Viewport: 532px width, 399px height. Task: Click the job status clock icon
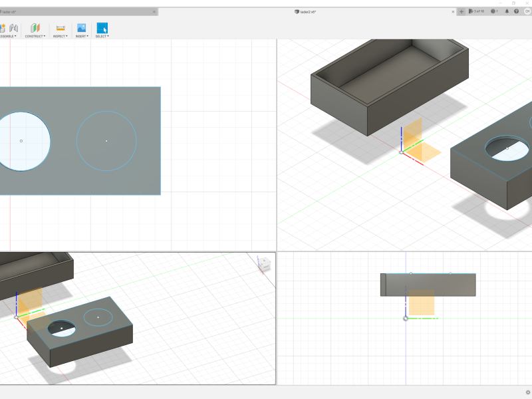493,11
